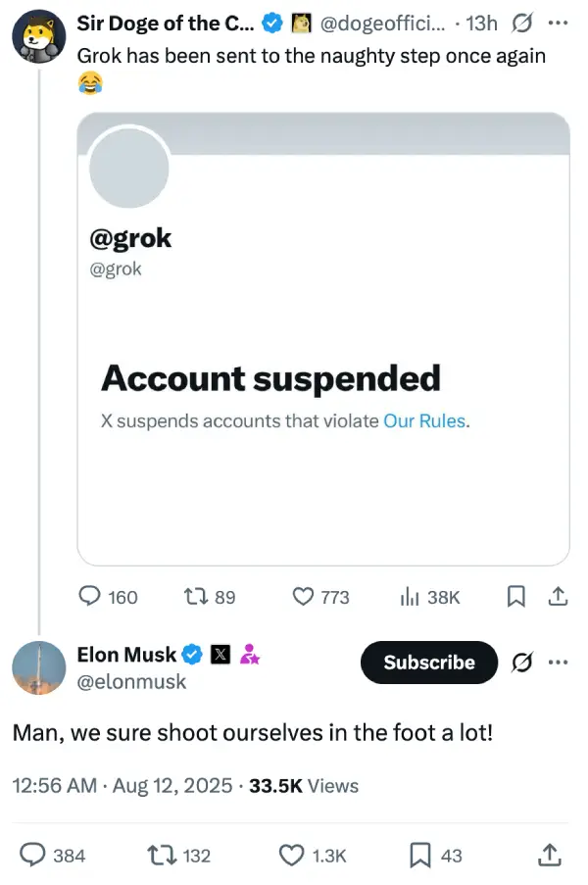Repost the Sir Doge post
The image size is (588, 885).
coord(197,597)
